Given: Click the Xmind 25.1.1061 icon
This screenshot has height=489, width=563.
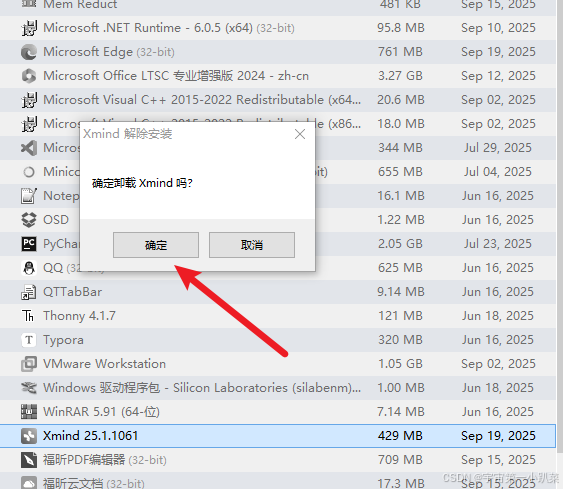Looking at the screenshot, I should pos(29,436).
